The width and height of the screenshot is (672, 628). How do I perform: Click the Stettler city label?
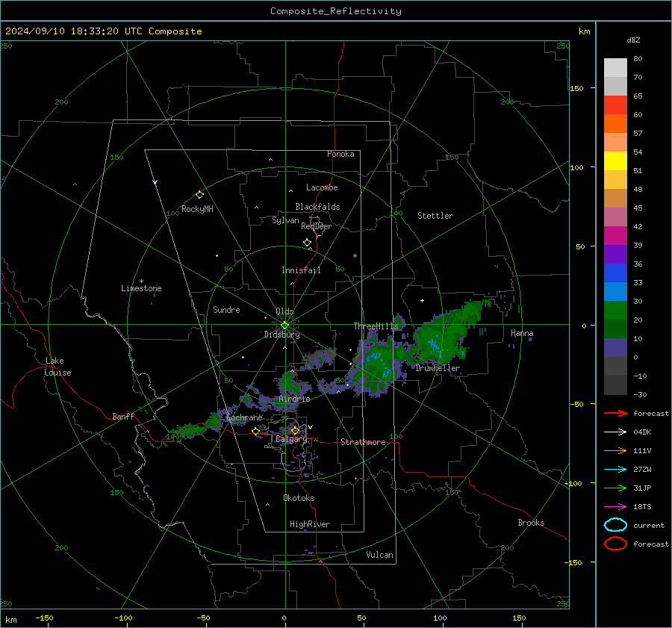click(435, 216)
